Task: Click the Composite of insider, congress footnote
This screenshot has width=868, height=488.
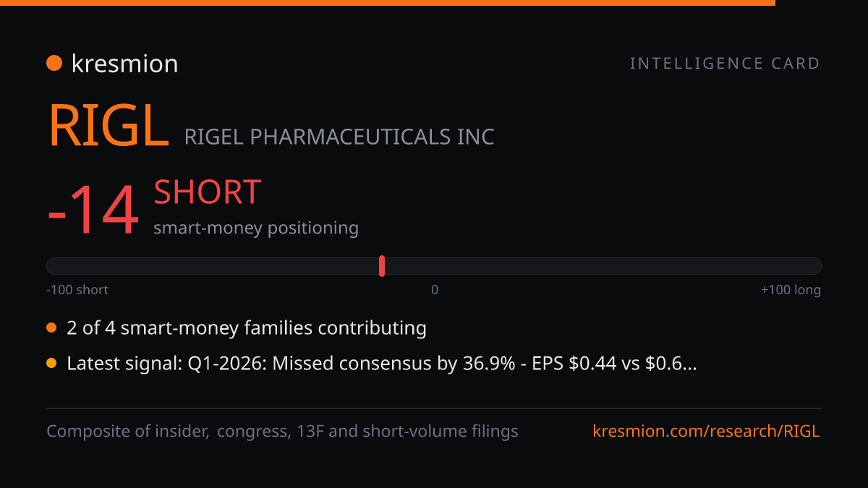Action: (x=282, y=432)
